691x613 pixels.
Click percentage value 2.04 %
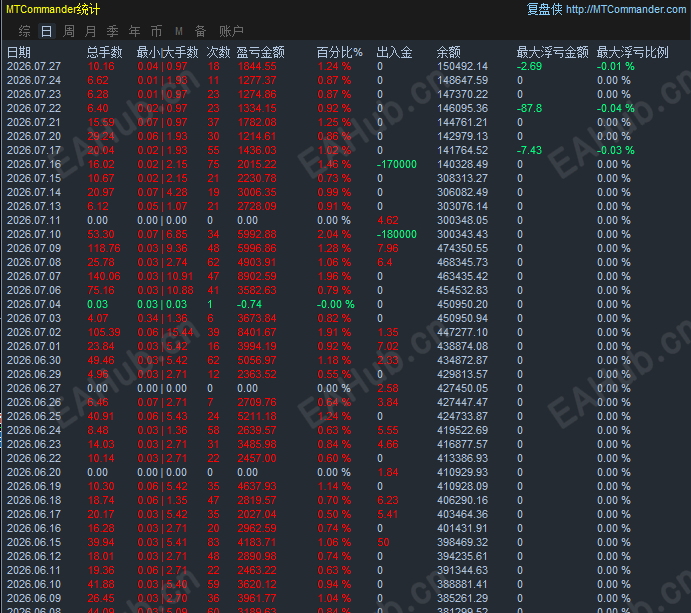(334, 234)
